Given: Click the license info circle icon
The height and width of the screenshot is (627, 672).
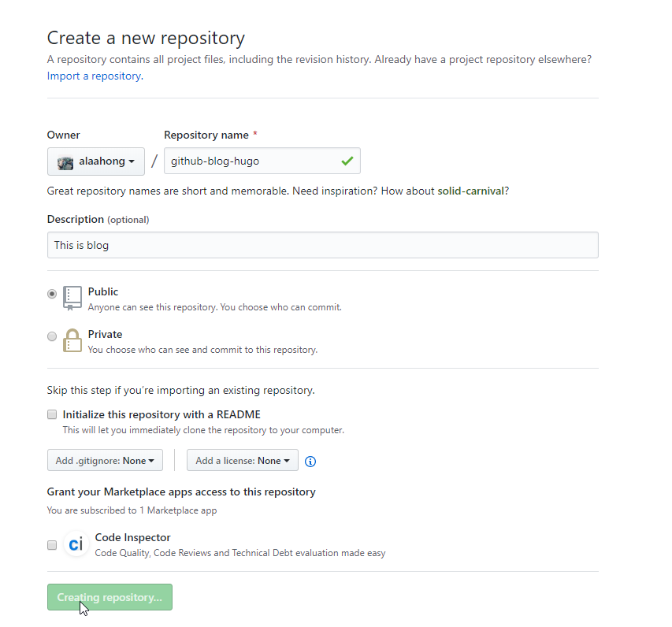Looking at the screenshot, I should tap(310, 462).
